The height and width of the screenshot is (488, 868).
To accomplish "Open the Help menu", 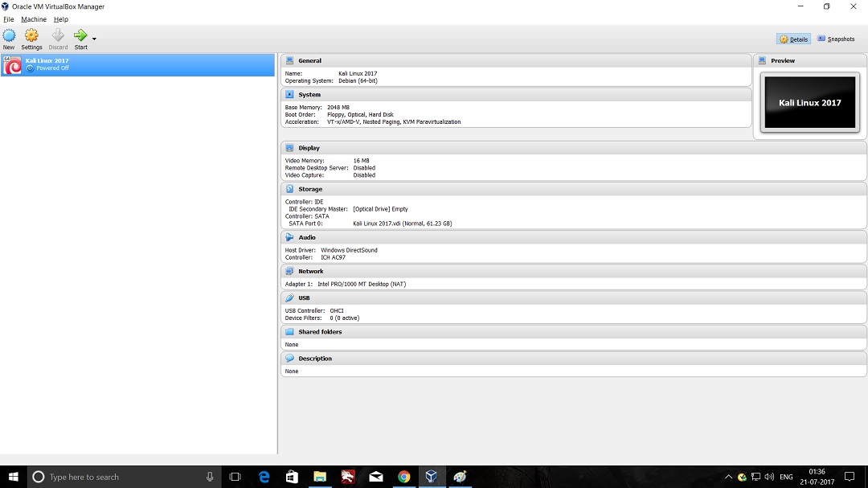I will click(61, 19).
